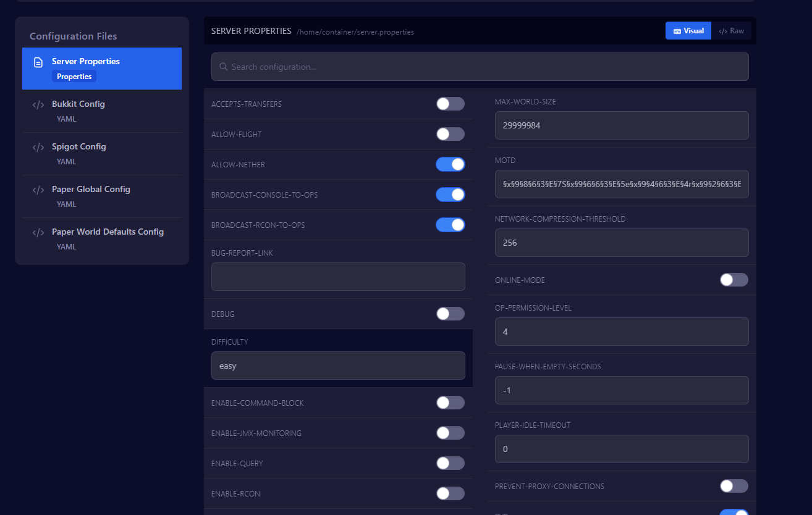Click the code icon beside Paper Global Config
This screenshot has height=515, width=812.
[x=38, y=190]
